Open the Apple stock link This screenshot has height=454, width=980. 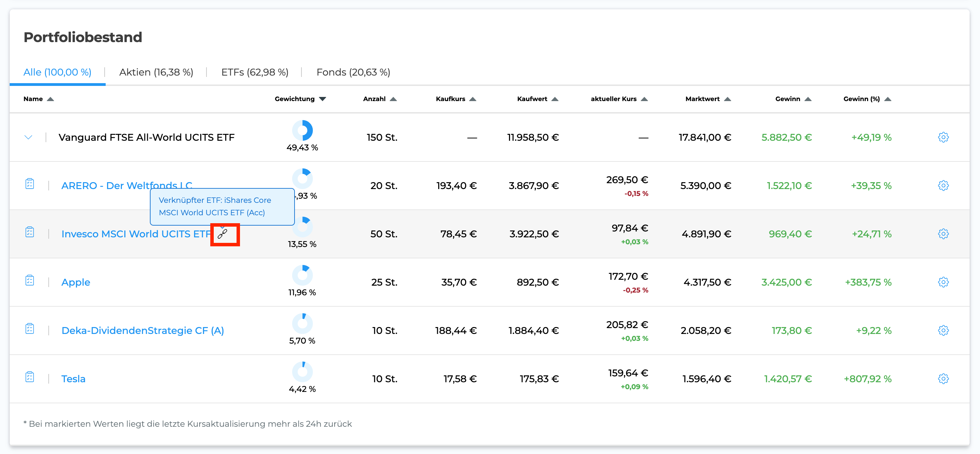pyautogui.click(x=76, y=282)
